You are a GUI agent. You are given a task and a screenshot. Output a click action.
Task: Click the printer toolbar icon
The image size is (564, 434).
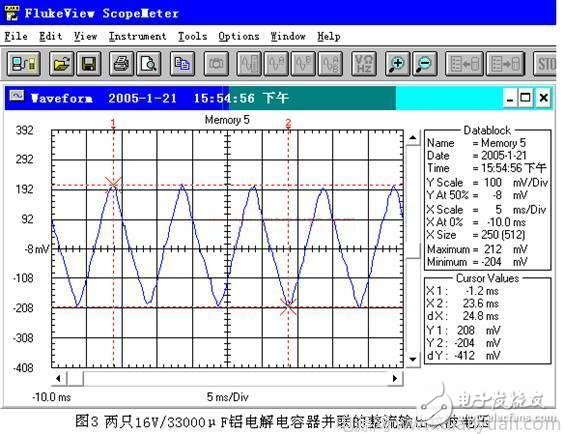(x=121, y=64)
